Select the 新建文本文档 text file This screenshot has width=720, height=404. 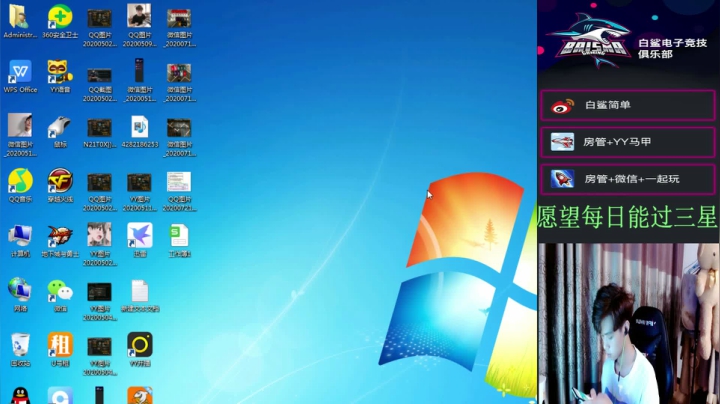point(140,295)
